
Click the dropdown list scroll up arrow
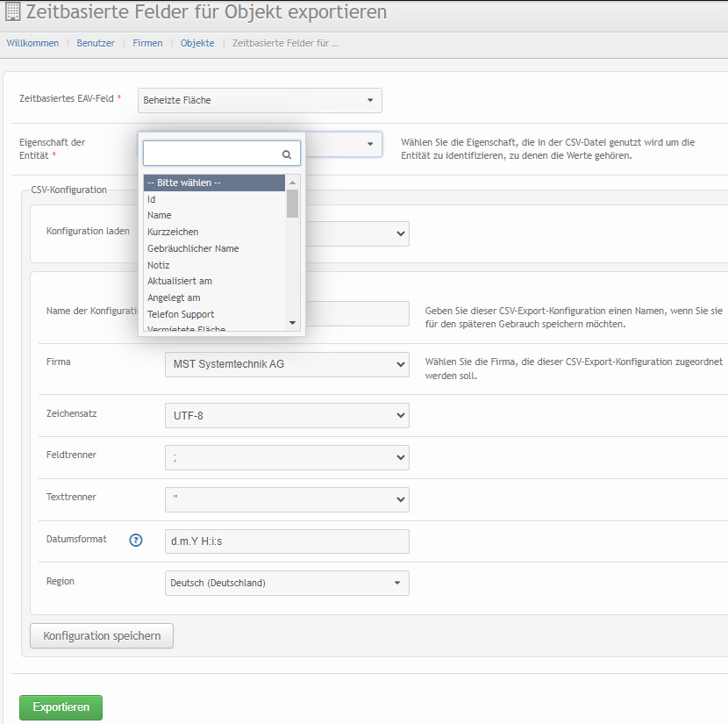click(292, 183)
